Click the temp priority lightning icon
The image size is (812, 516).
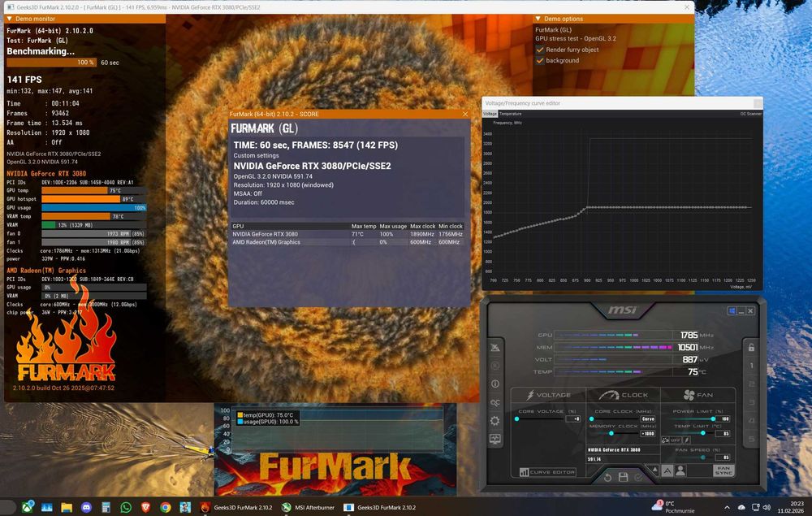[x=687, y=440]
